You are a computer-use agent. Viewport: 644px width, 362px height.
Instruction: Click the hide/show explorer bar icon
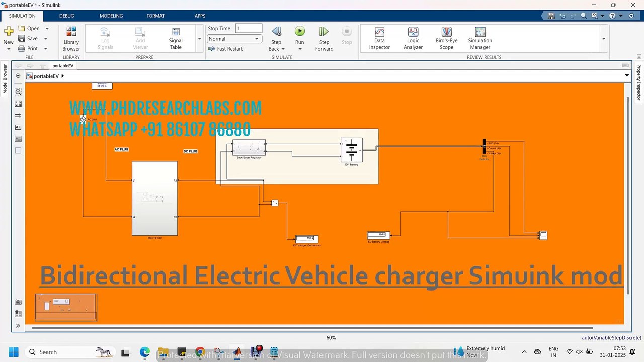tap(18, 76)
